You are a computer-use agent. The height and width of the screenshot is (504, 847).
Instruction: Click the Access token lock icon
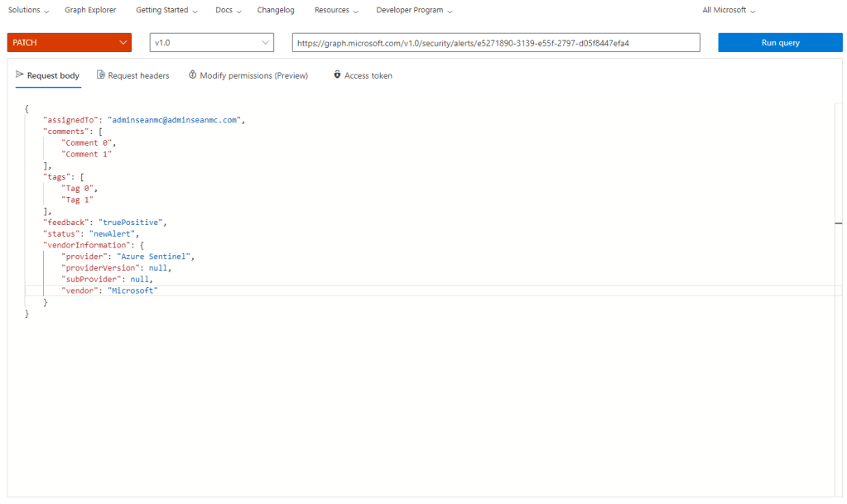pos(337,75)
